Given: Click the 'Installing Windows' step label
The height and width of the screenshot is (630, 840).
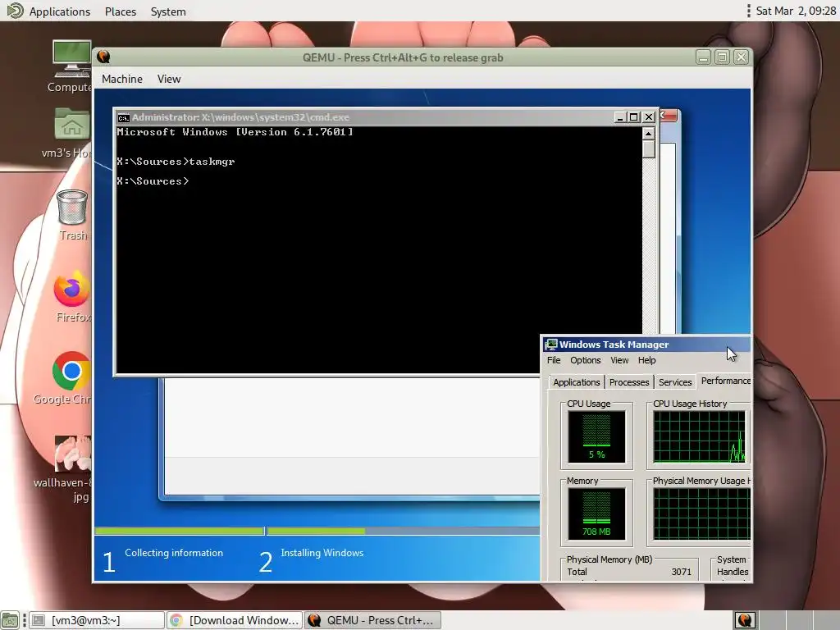Looking at the screenshot, I should [x=322, y=553].
